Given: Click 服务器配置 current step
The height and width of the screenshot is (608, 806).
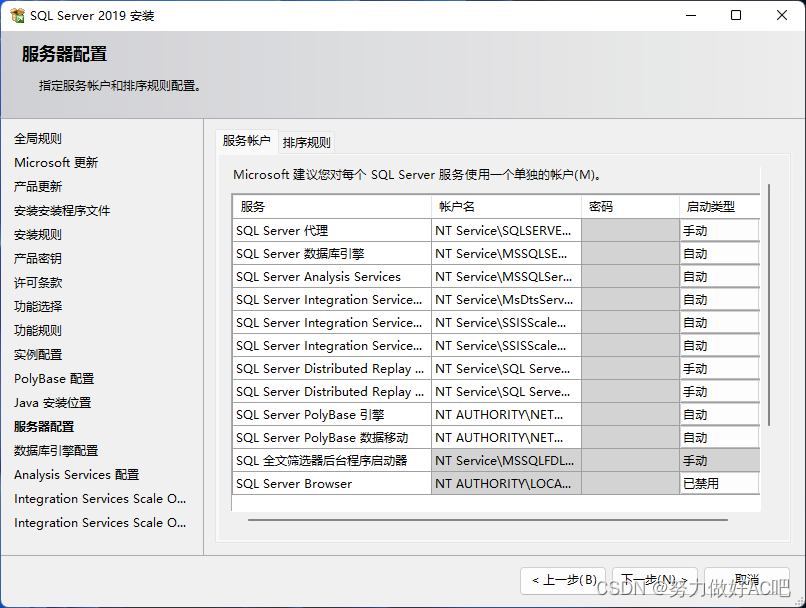Looking at the screenshot, I should pyautogui.click(x=44, y=427).
